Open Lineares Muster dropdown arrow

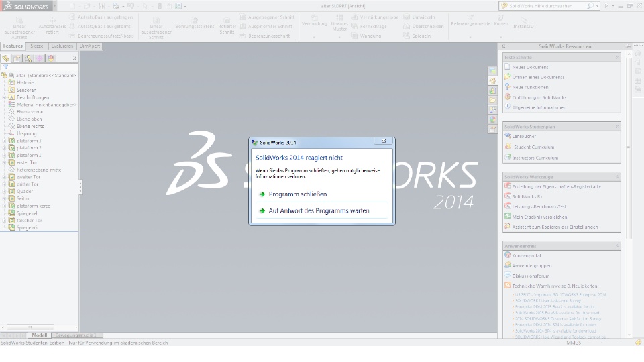pos(339,38)
